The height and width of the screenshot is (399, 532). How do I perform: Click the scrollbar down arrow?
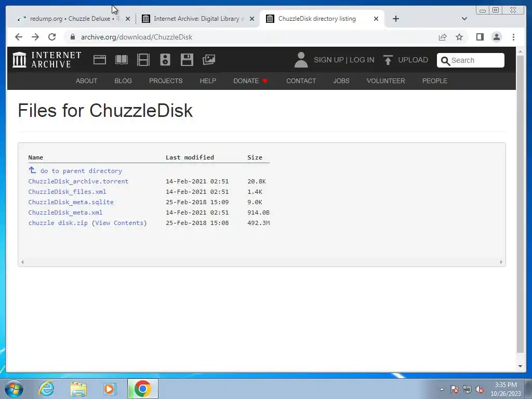520,366
